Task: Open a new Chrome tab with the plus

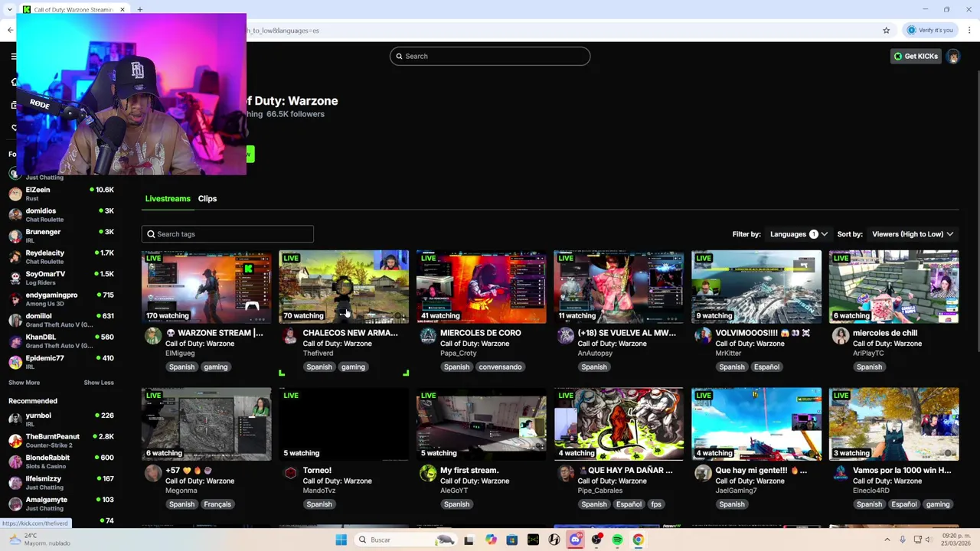Action: pyautogui.click(x=140, y=9)
